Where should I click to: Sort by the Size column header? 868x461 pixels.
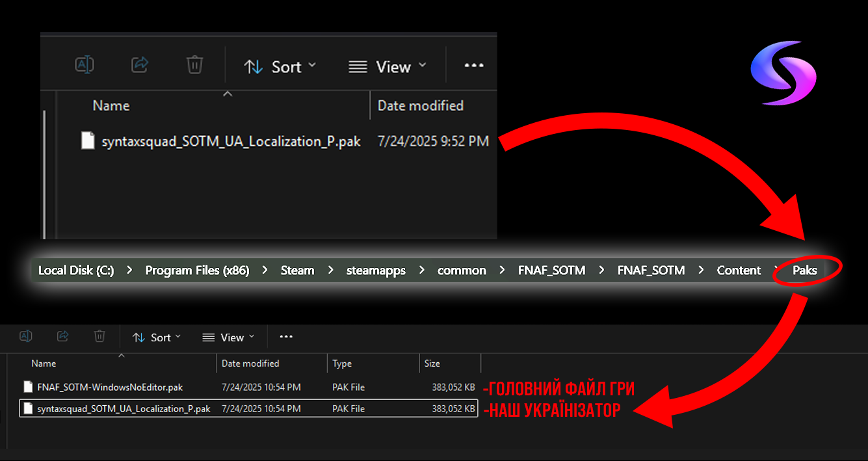(x=432, y=363)
